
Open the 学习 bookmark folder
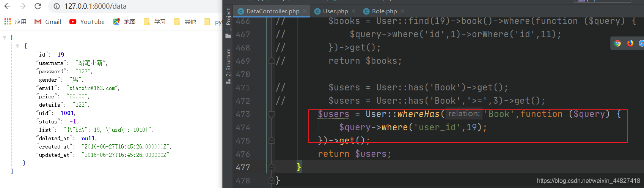155,22
